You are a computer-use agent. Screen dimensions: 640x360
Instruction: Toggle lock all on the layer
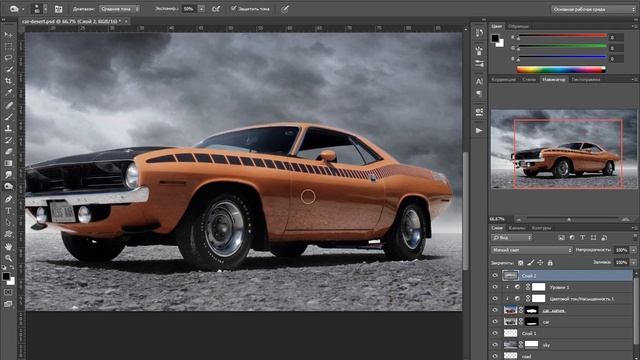coord(550,263)
